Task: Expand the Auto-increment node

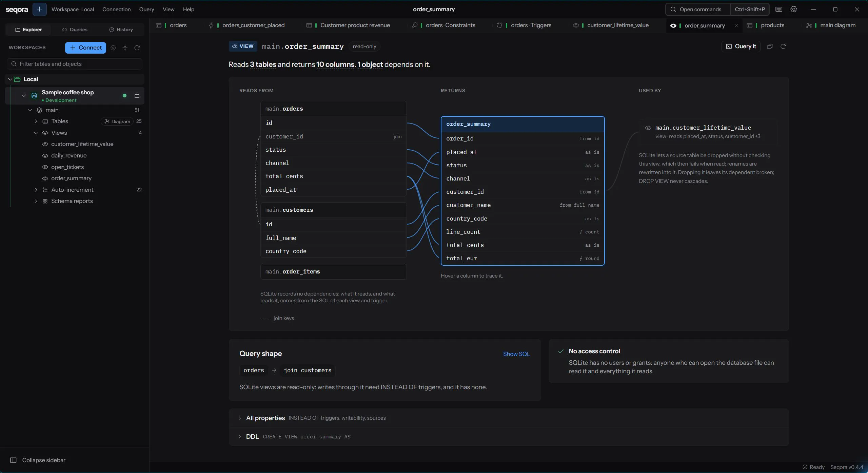Action: pyautogui.click(x=36, y=190)
